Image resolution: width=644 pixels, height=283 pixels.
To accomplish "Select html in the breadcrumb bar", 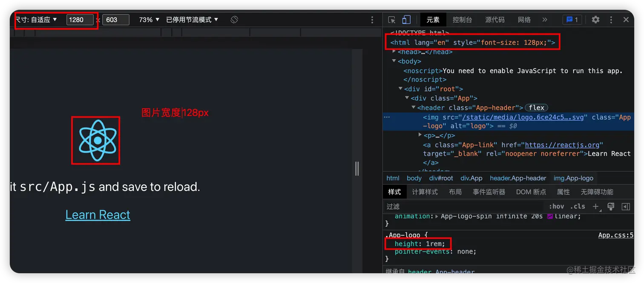I will [x=393, y=178].
